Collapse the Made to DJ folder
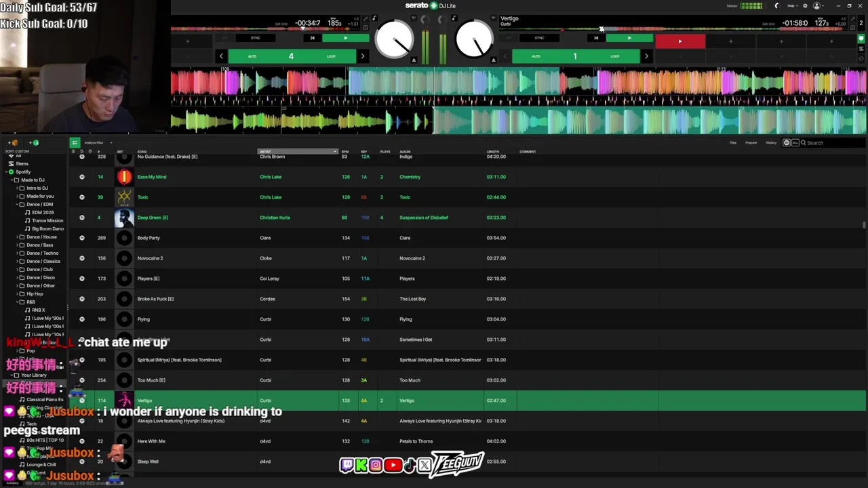 point(11,180)
